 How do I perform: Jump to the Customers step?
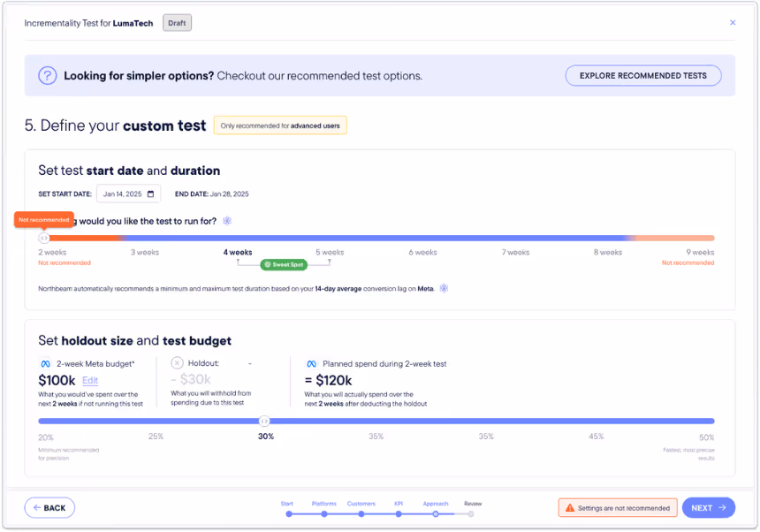(361, 514)
